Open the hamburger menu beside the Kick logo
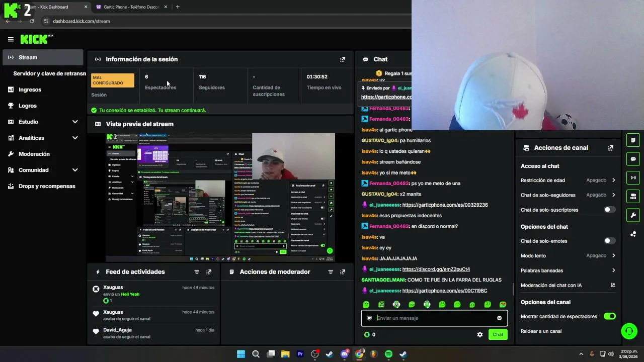644x362 pixels. click(11, 39)
